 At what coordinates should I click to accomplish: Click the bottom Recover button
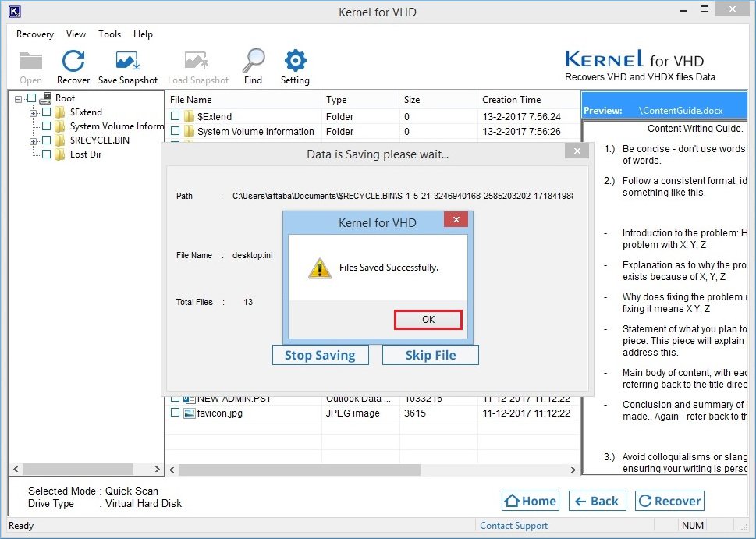coord(669,501)
